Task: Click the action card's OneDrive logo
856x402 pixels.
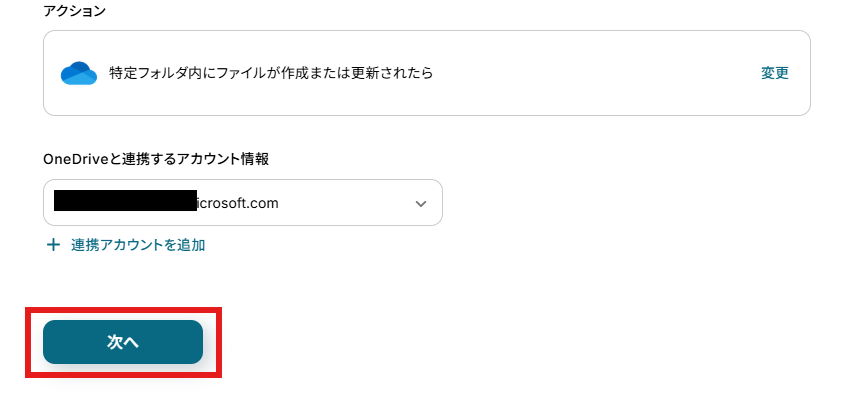Action: [x=78, y=73]
